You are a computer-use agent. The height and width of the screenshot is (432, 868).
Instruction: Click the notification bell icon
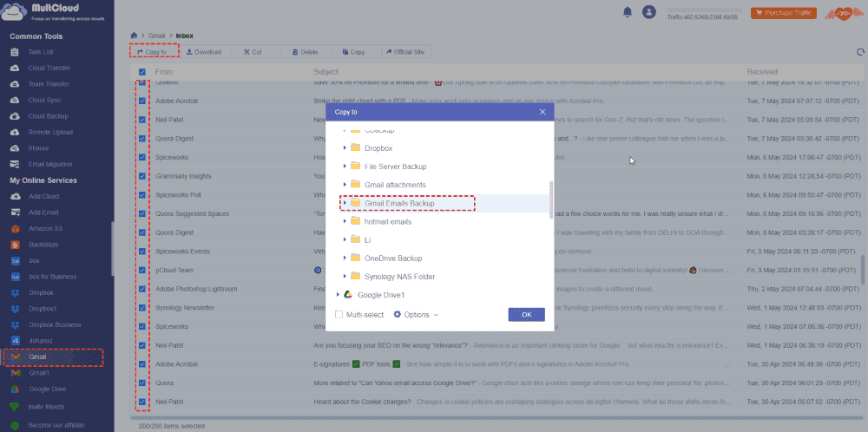coord(628,12)
